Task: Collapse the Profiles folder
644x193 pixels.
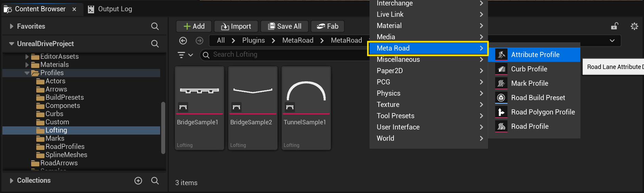Action: pos(27,73)
